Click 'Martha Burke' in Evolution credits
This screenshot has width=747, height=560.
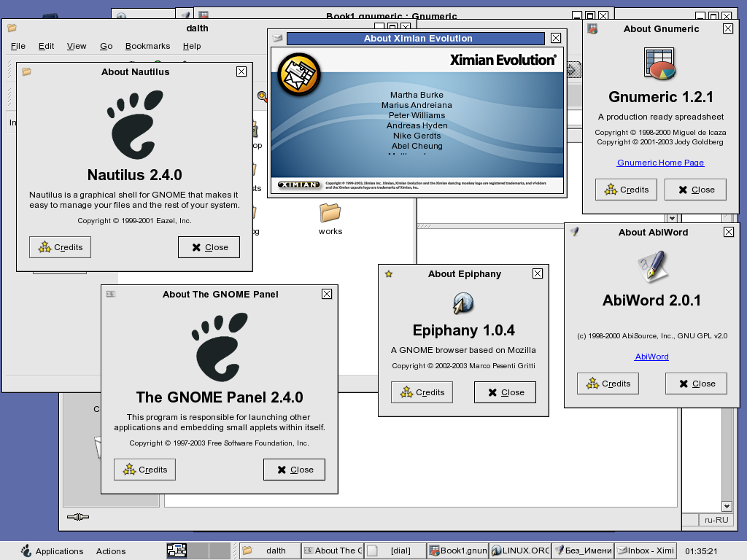(x=417, y=95)
